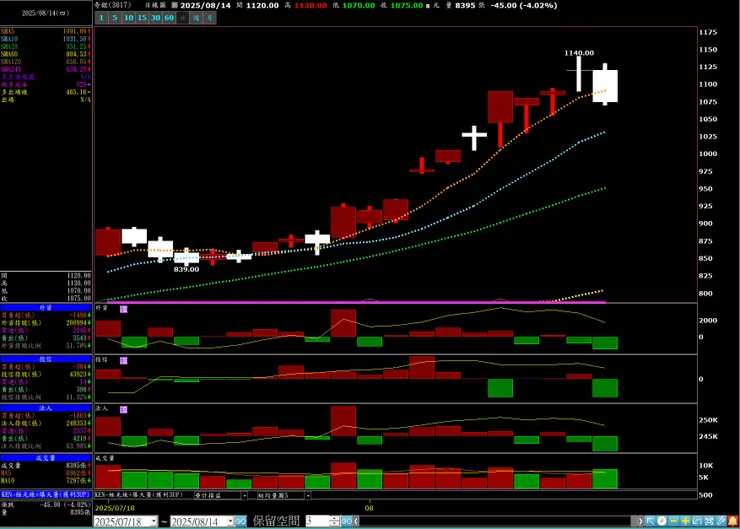Click the 保留空間 number input field
The height and width of the screenshot is (529, 740).
(317, 521)
